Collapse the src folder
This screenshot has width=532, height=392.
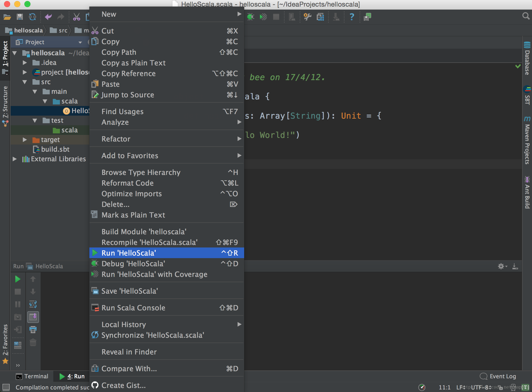click(x=25, y=82)
